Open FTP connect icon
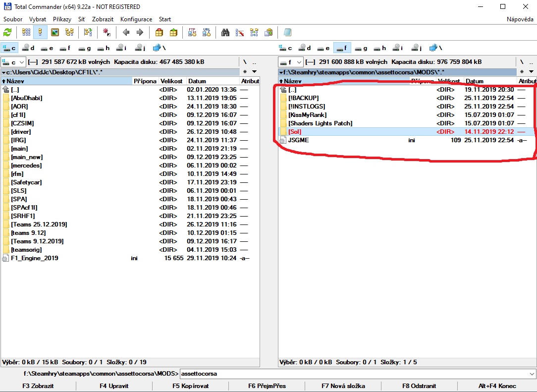This screenshot has height=392, width=537. [192, 33]
